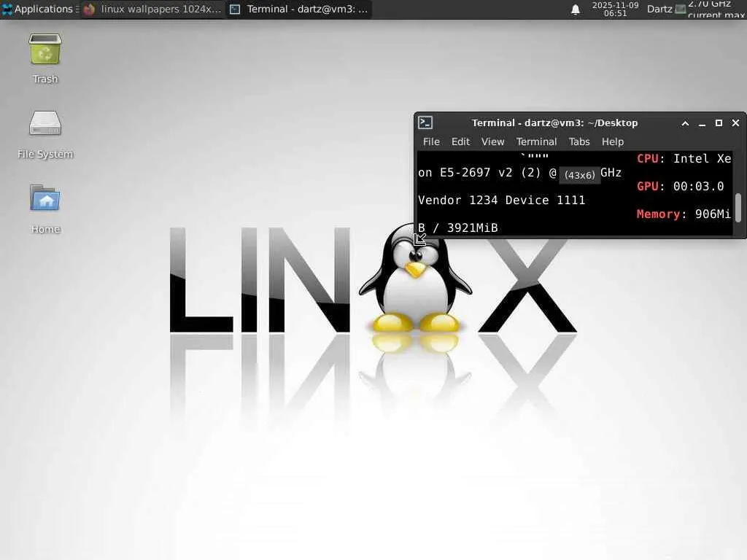
Task: Click the red GPU label in terminal output
Action: click(x=648, y=186)
